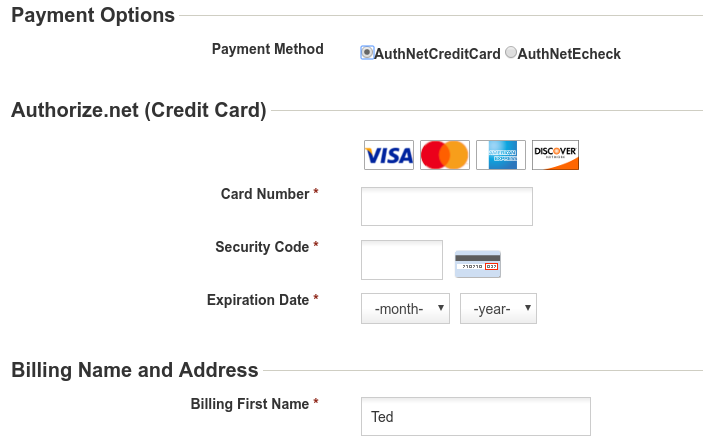
Task: Click the Discover card logo
Action: [555, 155]
